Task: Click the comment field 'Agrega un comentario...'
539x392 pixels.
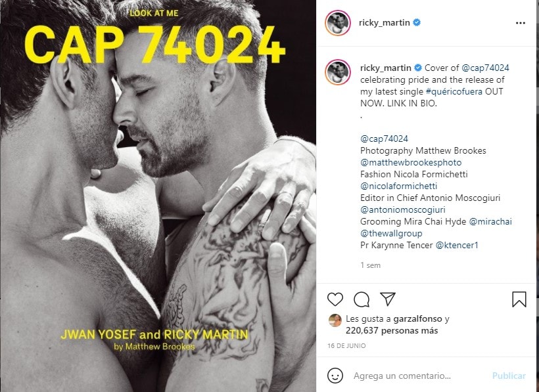Action: 402,376
